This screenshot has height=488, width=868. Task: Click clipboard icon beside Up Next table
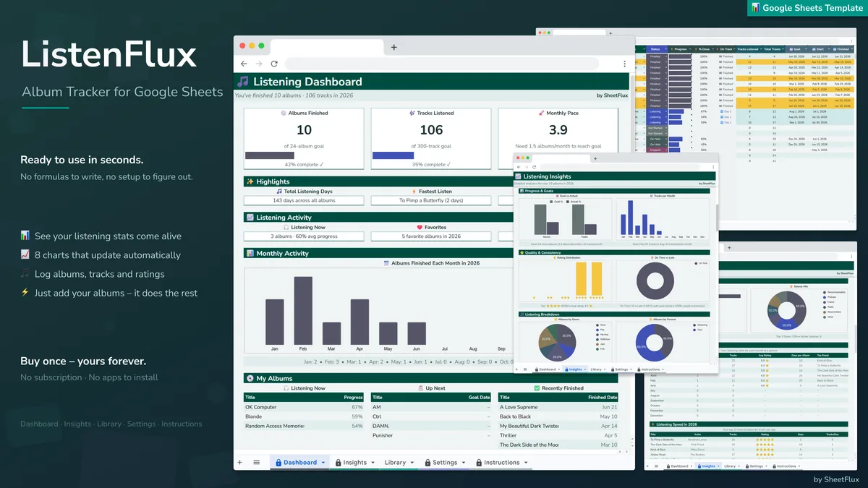[420, 388]
